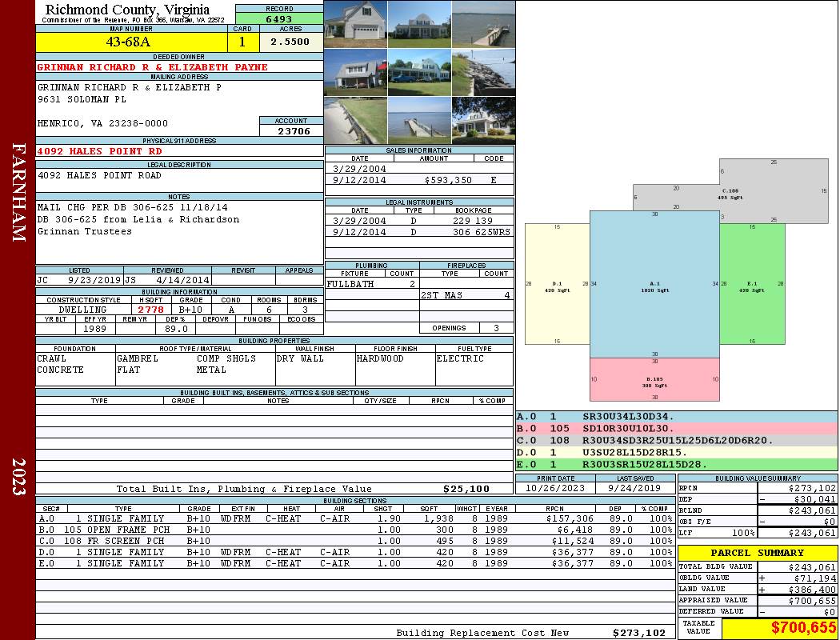This screenshot has height=640, width=840.
Task: Open the sandy beach and lawn photo
Action: pos(356,121)
